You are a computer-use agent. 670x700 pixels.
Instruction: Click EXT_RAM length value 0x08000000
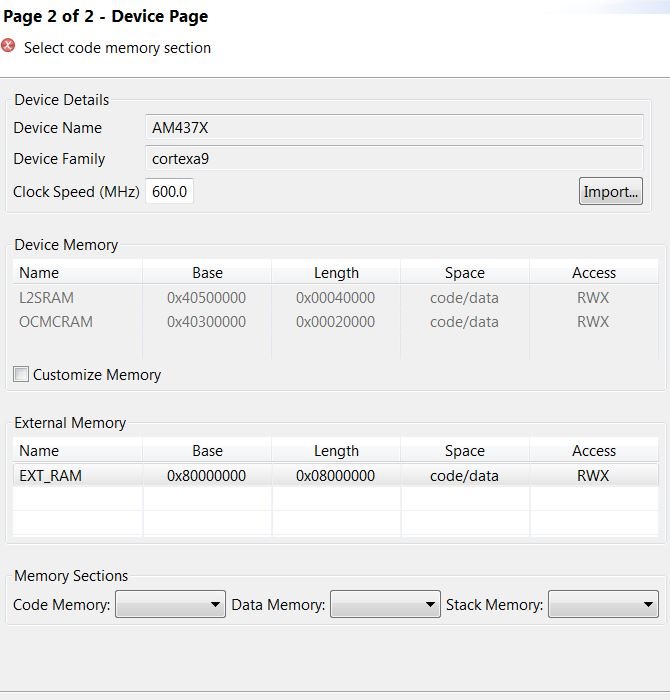tap(335, 476)
